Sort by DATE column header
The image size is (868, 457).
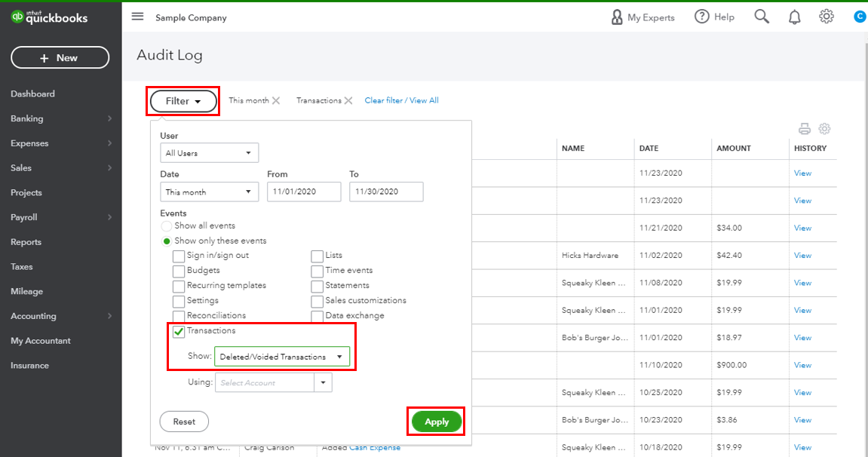649,149
